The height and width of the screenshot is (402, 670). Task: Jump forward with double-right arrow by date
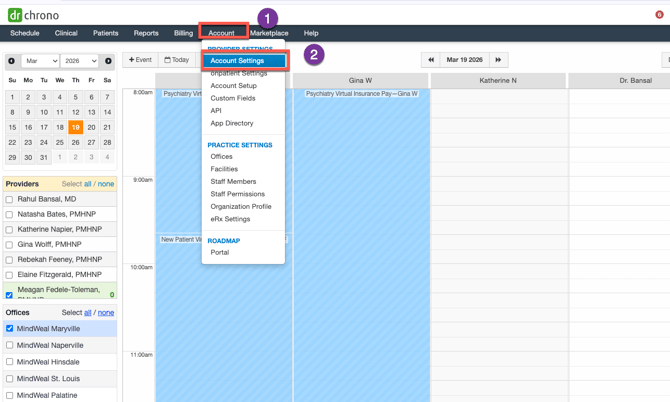tap(498, 60)
